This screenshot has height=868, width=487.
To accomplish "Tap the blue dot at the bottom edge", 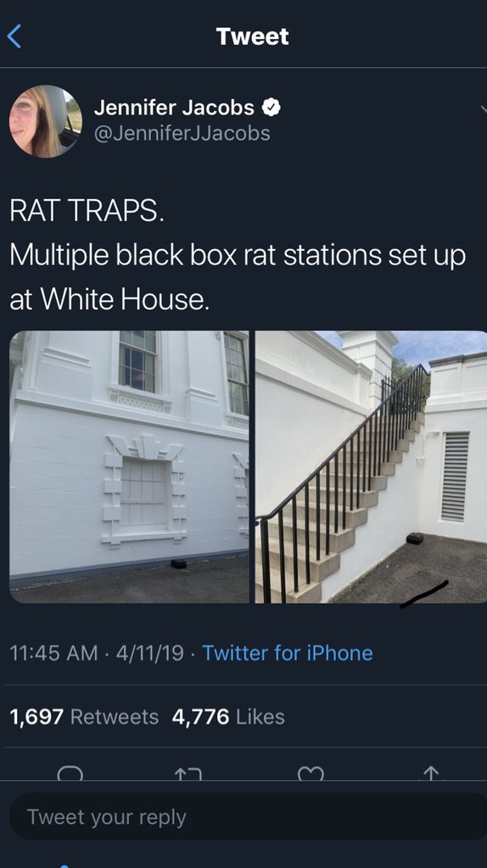I will click(64, 865).
